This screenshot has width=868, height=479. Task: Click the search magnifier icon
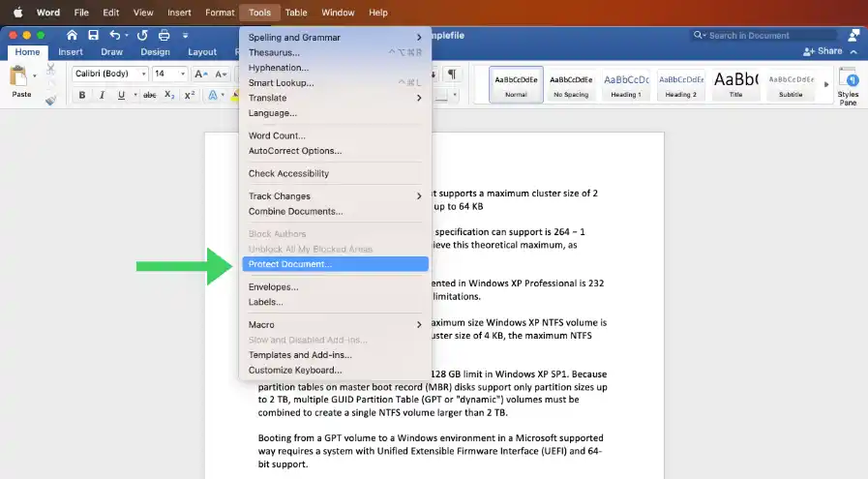(x=698, y=35)
